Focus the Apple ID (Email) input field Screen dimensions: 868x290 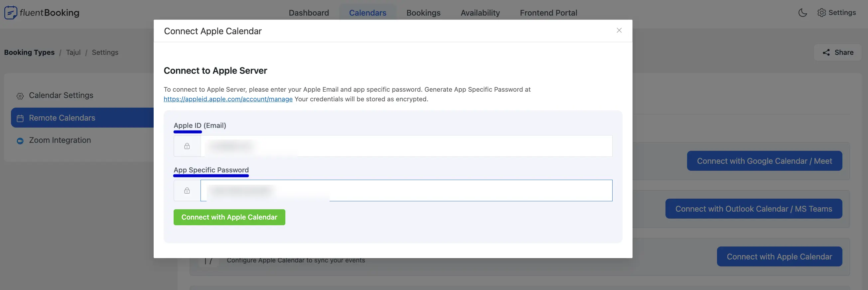coord(406,146)
